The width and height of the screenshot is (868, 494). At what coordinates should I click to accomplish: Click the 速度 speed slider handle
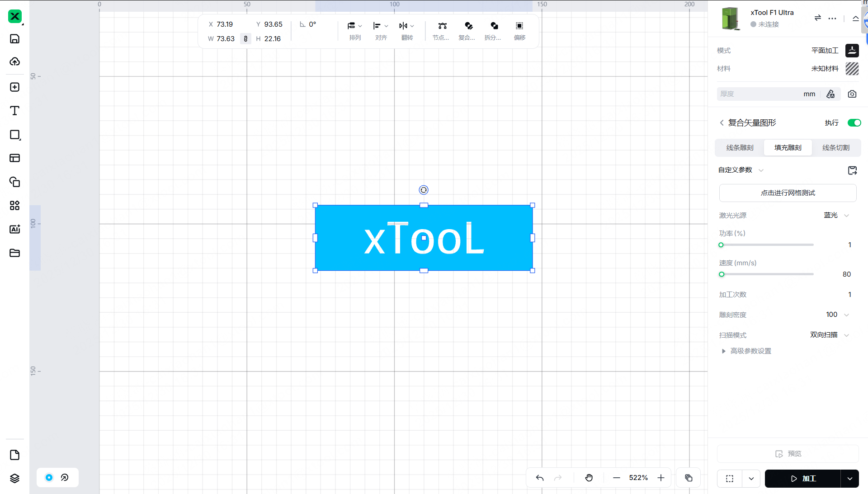point(722,274)
